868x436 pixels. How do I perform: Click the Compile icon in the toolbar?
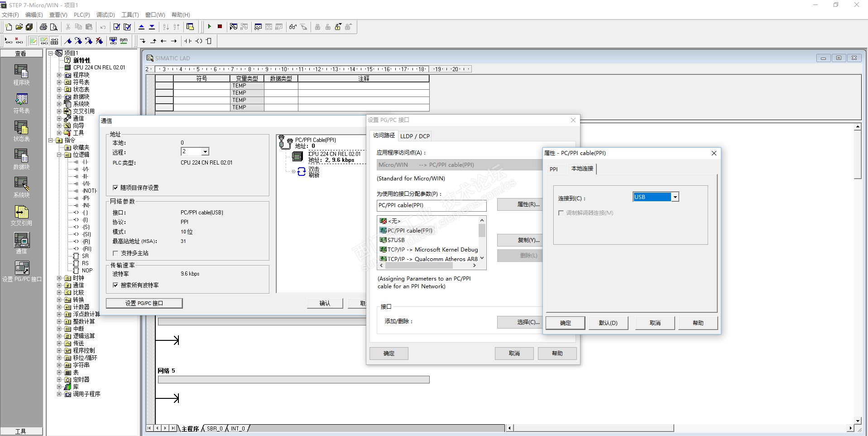coord(117,27)
